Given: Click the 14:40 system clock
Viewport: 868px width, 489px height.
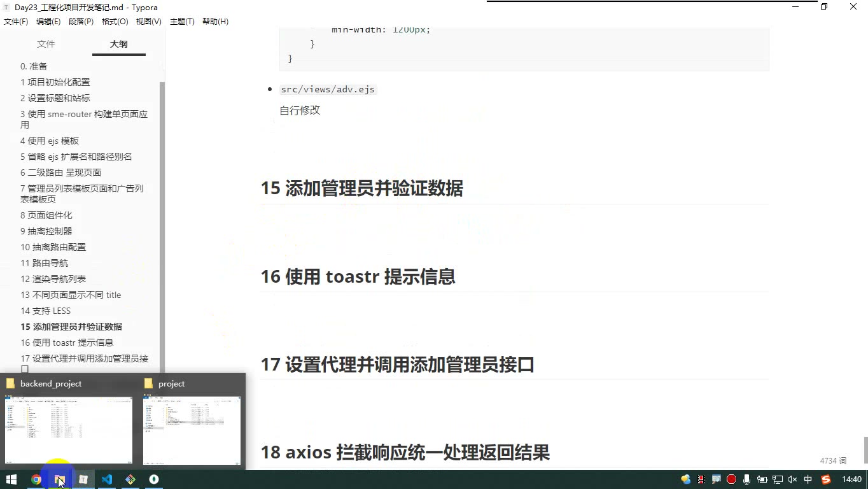Looking at the screenshot, I should 851,479.
